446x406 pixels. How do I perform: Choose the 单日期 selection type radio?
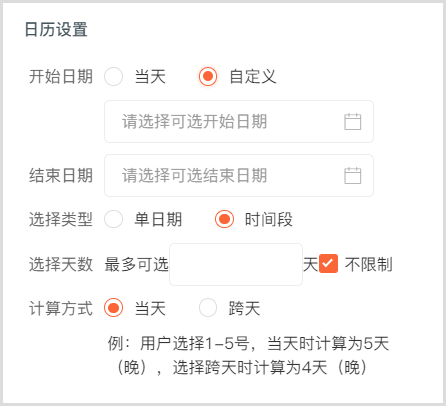pyautogui.click(x=113, y=219)
